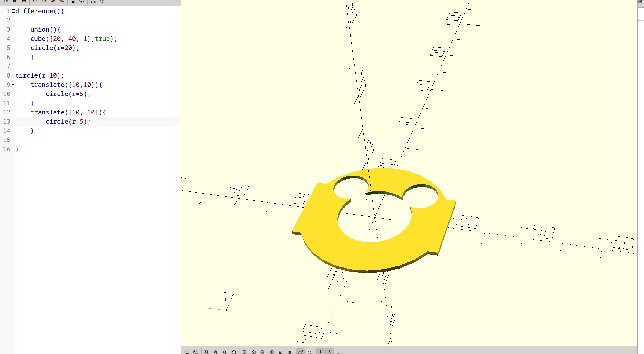Image resolution: width=644 pixels, height=354 pixels.
Task: Switch to Bottom view cube icon
Action: 262,352
